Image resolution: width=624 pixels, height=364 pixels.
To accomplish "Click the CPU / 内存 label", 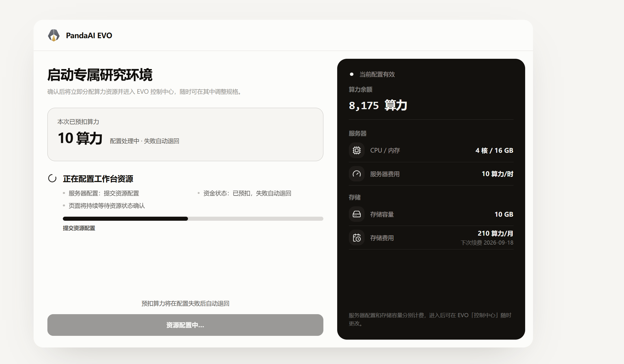I will [385, 151].
